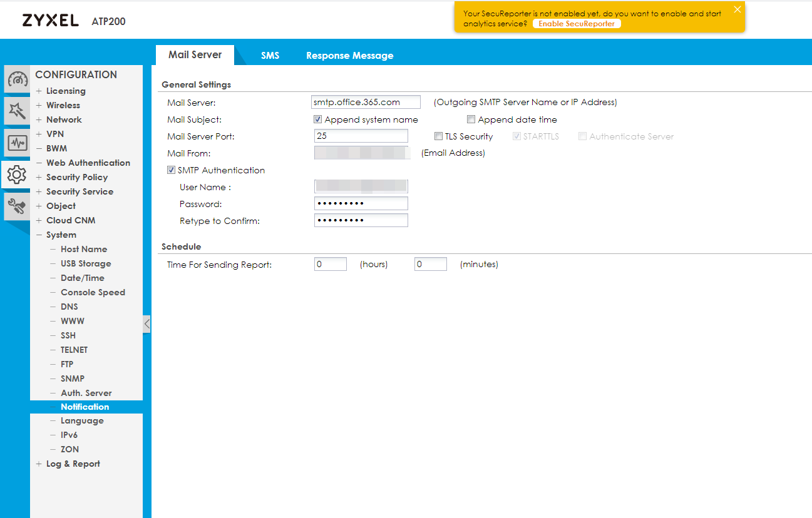The width and height of the screenshot is (812, 518).
Task: Collapse the left navigation panel arrow
Action: pos(146,324)
